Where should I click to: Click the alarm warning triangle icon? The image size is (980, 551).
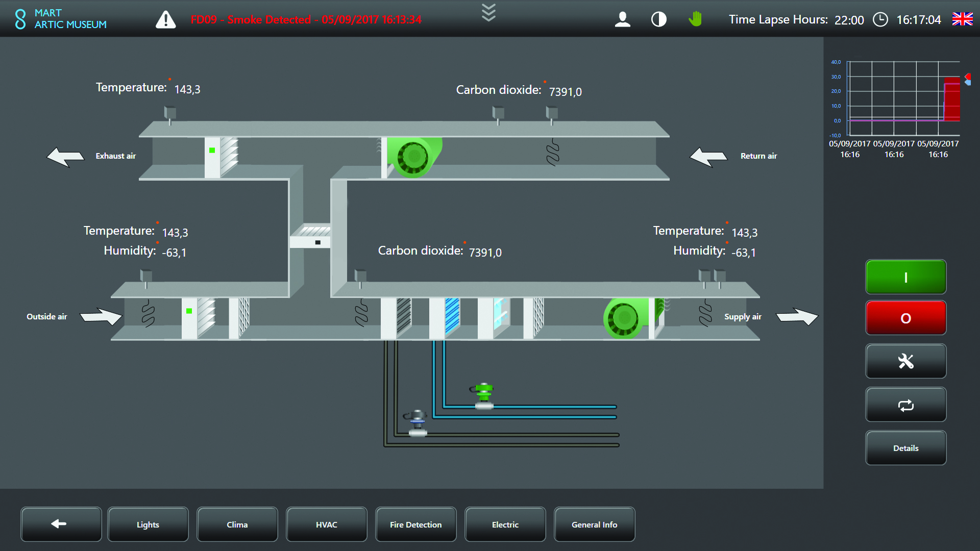165,20
